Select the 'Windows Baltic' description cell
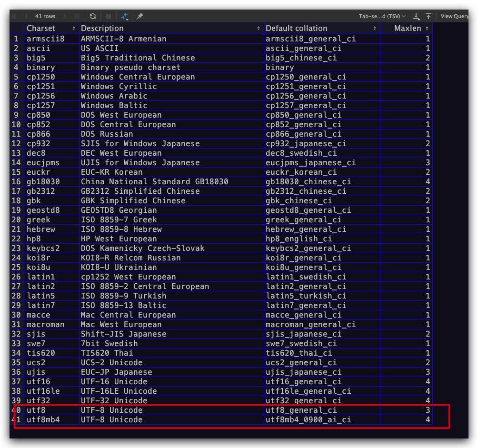The width and height of the screenshot is (478, 448). pyautogui.click(x=171, y=105)
